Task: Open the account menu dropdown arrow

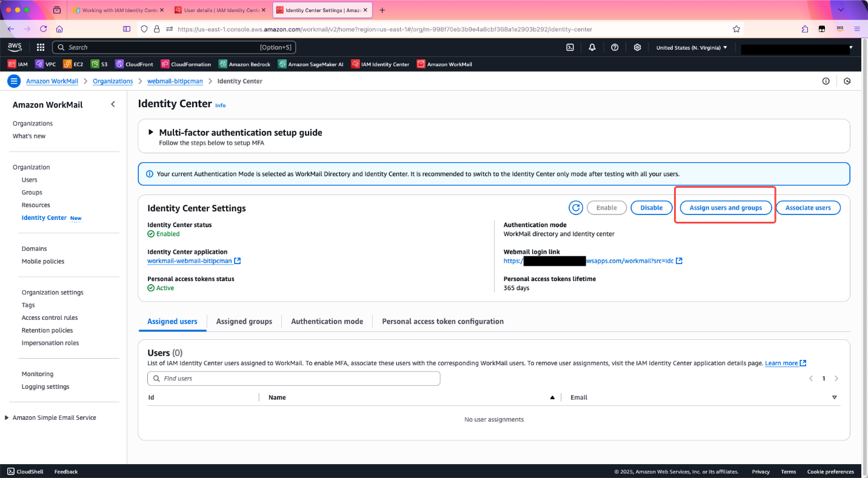Action: point(851,48)
